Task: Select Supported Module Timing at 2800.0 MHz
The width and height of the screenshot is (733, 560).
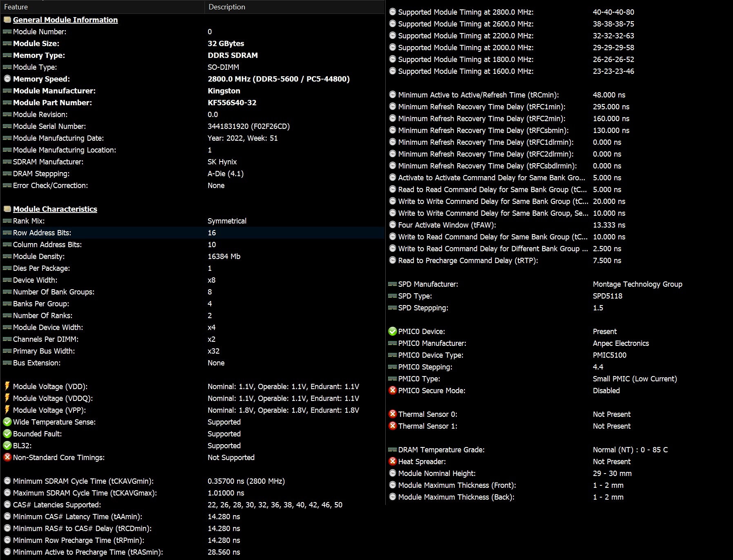Action: tap(466, 12)
